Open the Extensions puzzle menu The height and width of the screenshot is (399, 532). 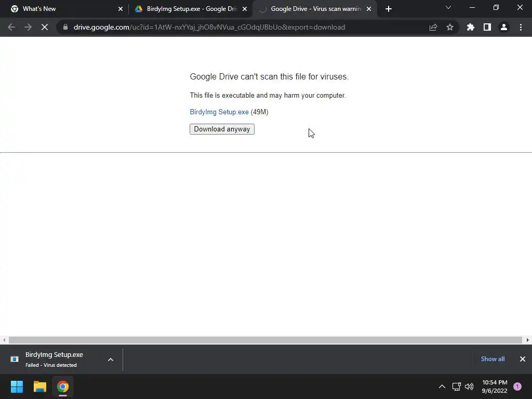click(471, 27)
